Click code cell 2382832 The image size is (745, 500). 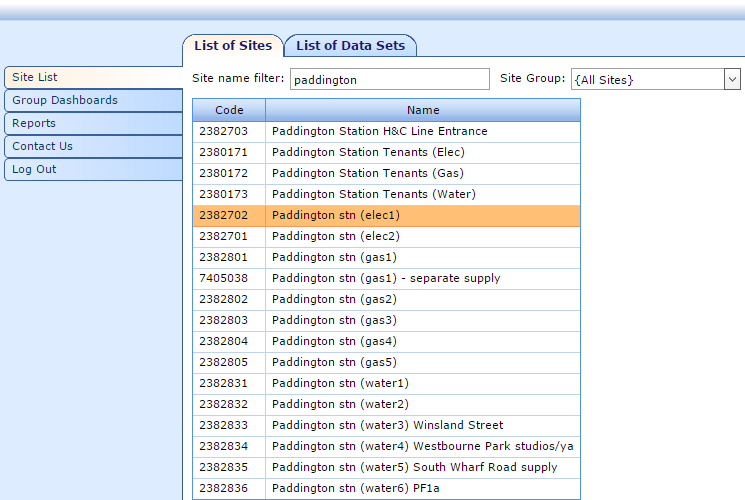pos(229,404)
